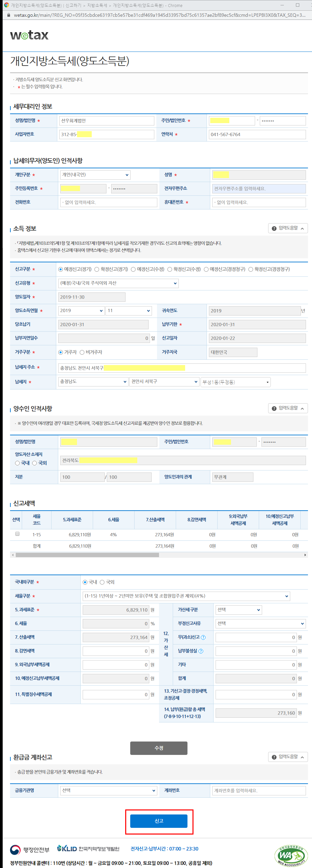The height and width of the screenshot is (868, 312).
Task: Open the 부정신고사유 dropdown
Action: [260, 624]
